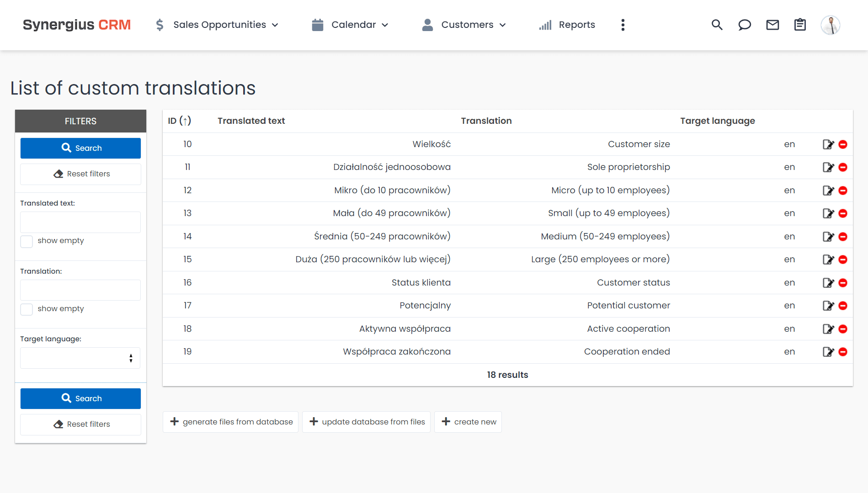
Task: Edit the 'Wielkość' translation row
Action: pyautogui.click(x=828, y=144)
